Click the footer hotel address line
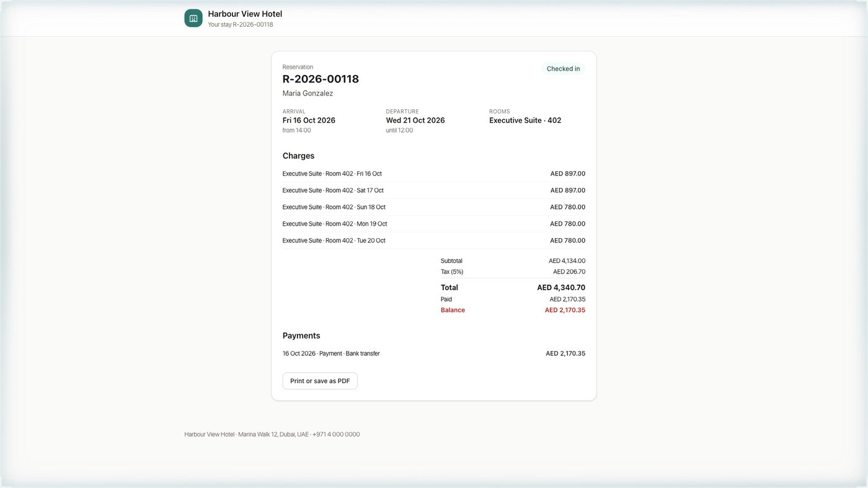This screenshot has height=488, width=868. 272,434
